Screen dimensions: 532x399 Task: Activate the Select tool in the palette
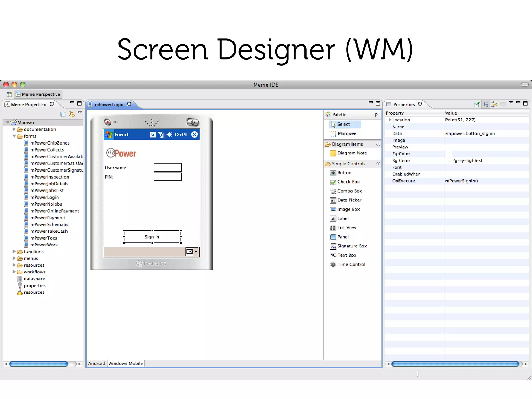point(345,124)
